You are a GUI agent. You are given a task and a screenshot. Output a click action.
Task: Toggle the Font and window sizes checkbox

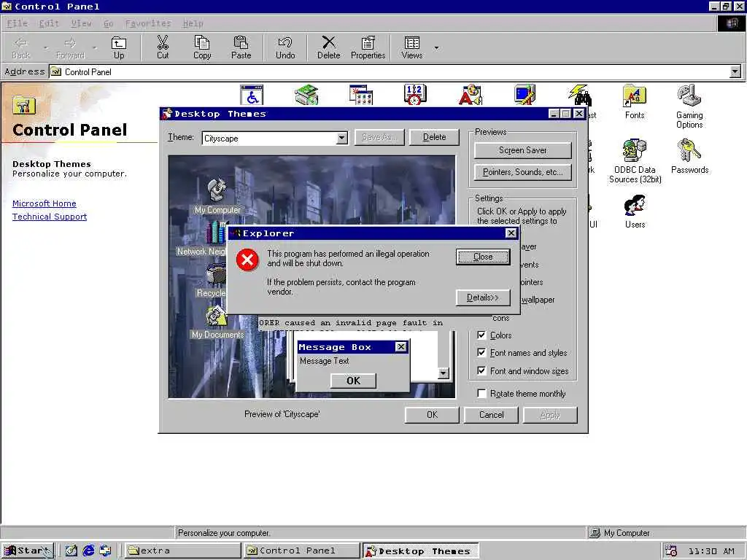(481, 370)
